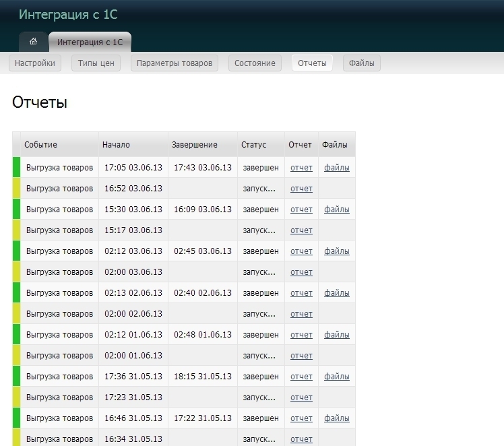Select the end time 17:43 03.06.13
Image resolution: width=504 pixels, height=446 pixels.
click(x=203, y=167)
